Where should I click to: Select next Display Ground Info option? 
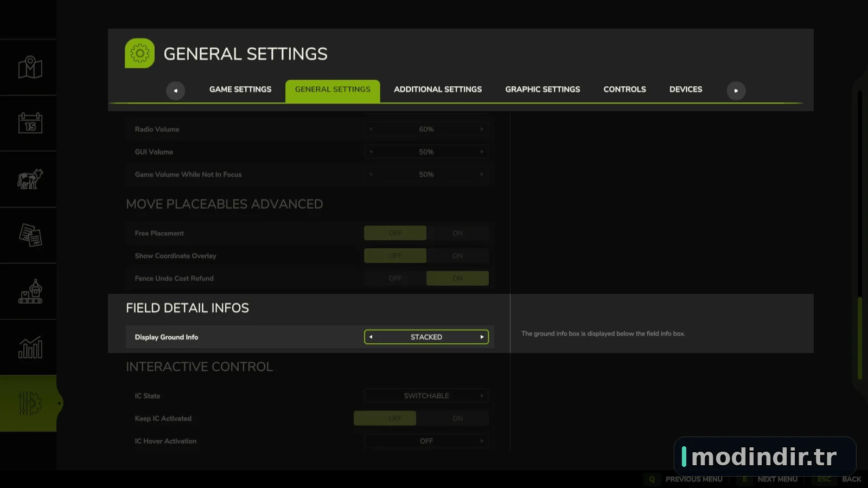point(482,337)
